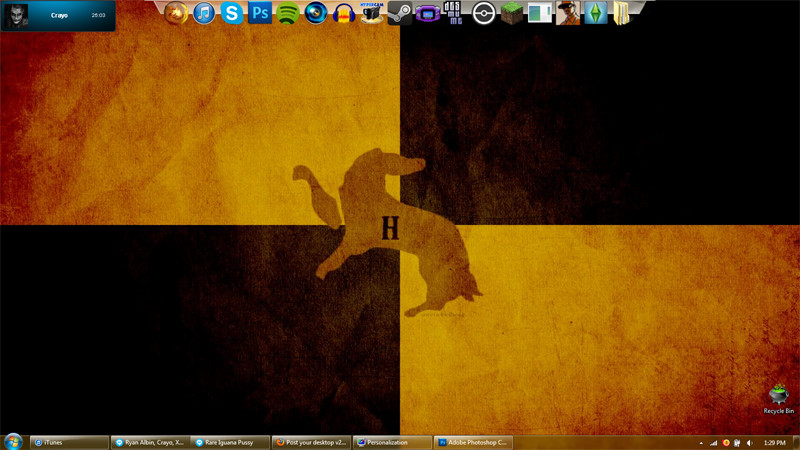Open Steam from the dock
800x450 pixels.
coord(400,13)
